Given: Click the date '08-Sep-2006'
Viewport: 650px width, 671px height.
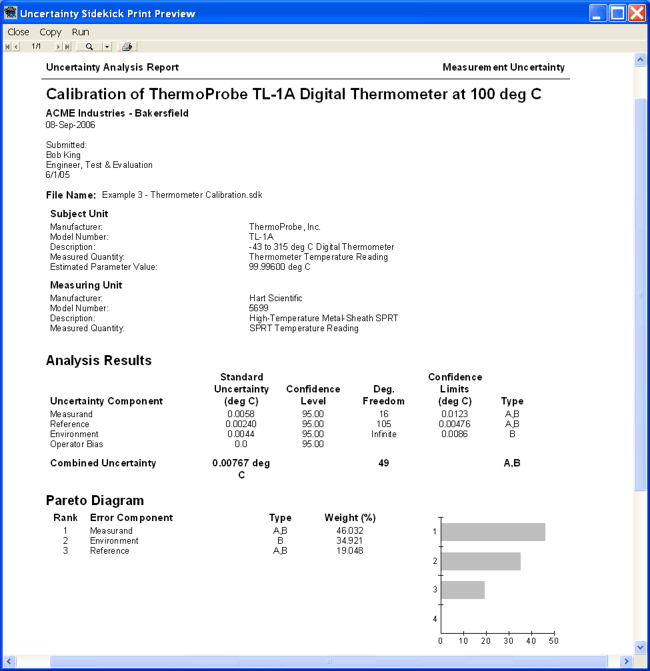Looking at the screenshot, I should 70,125.
